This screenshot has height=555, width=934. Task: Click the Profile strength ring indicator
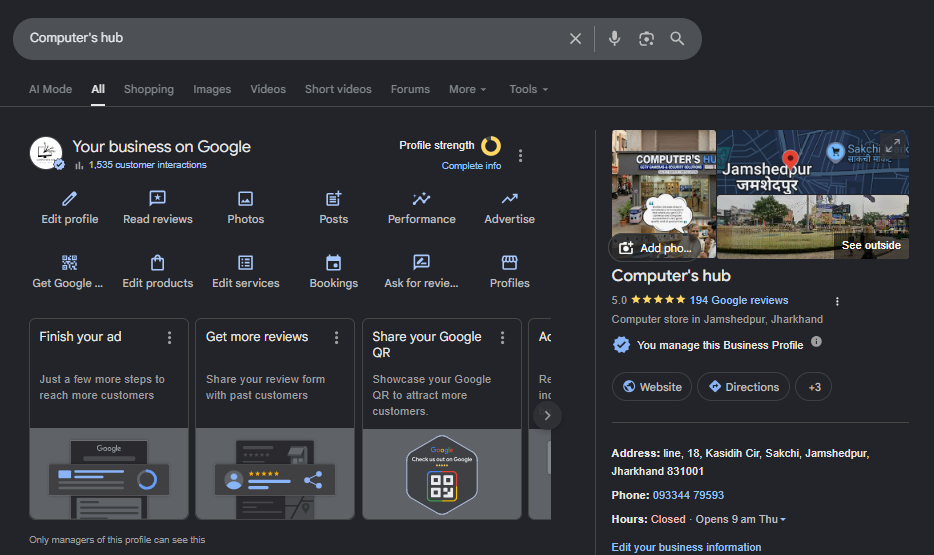click(491, 145)
